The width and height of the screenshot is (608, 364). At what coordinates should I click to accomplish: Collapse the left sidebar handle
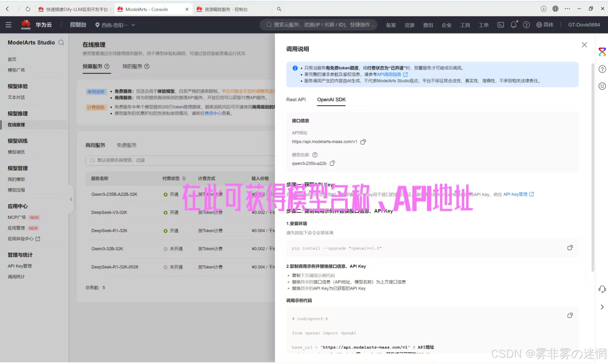click(x=71, y=199)
